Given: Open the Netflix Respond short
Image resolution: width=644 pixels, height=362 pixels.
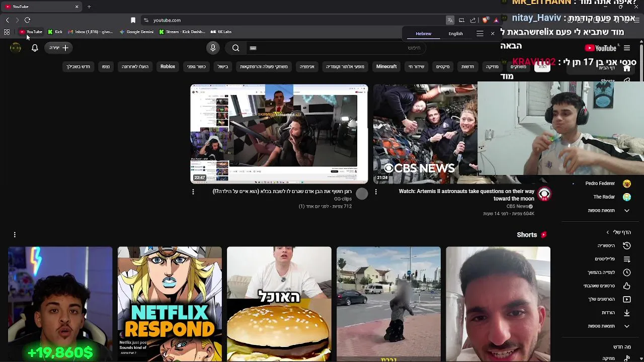Looking at the screenshot, I should 170,304.
